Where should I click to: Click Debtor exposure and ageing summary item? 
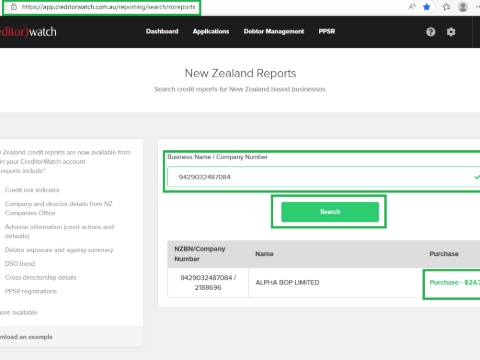click(x=59, y=250)
